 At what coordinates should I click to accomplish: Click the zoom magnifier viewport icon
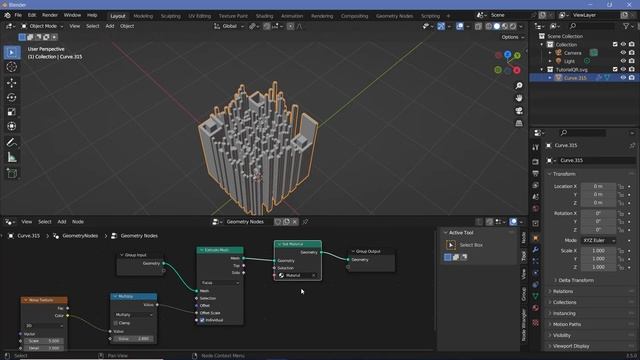pos(519,86)
